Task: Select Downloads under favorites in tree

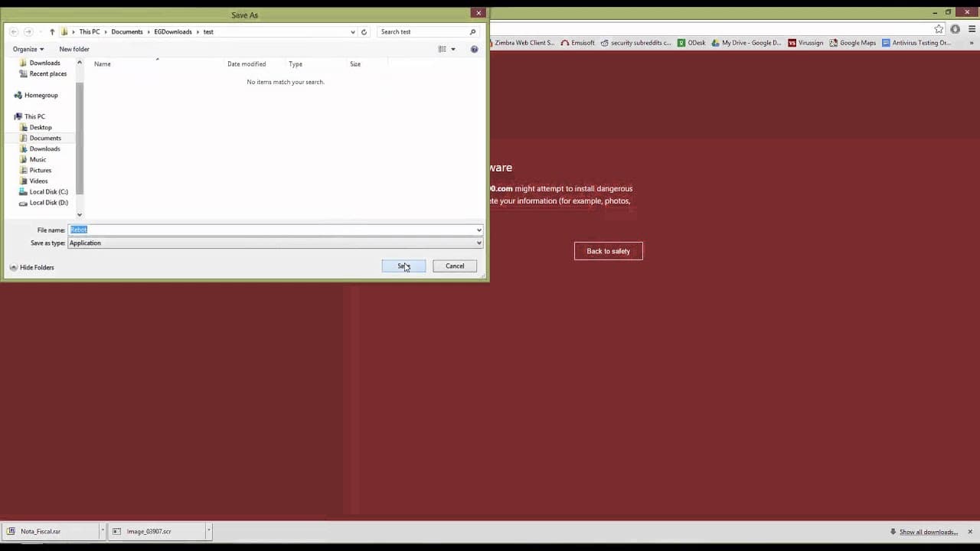Action: 44,63
